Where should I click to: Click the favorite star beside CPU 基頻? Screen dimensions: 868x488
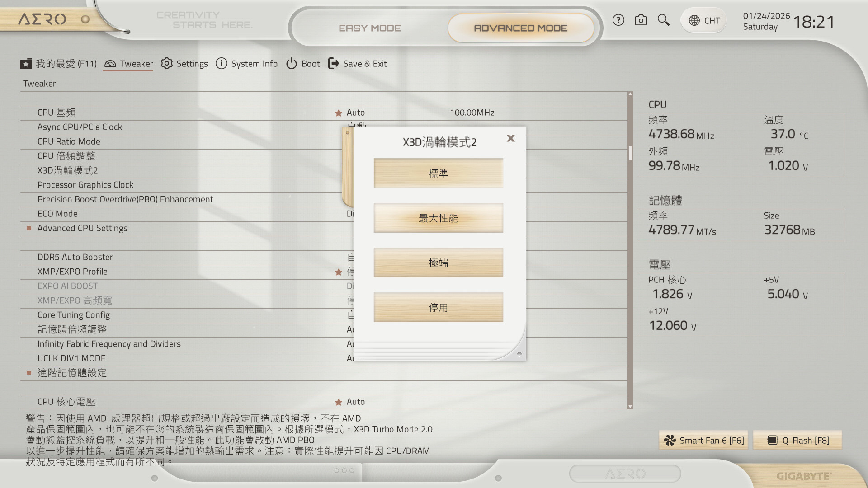(x=338, y=113)
